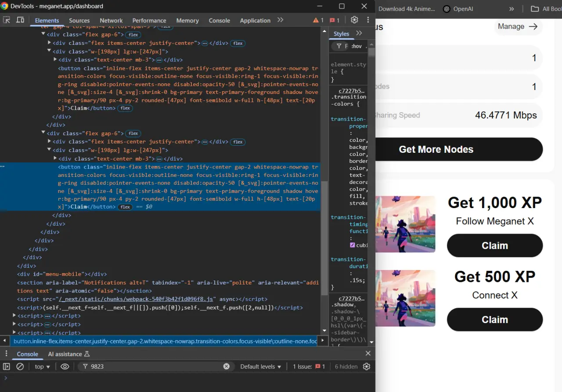This screenshot has height=392, width=562.
Task: Select the Console tab in top DevTools bar
Action: click(220, 21)
